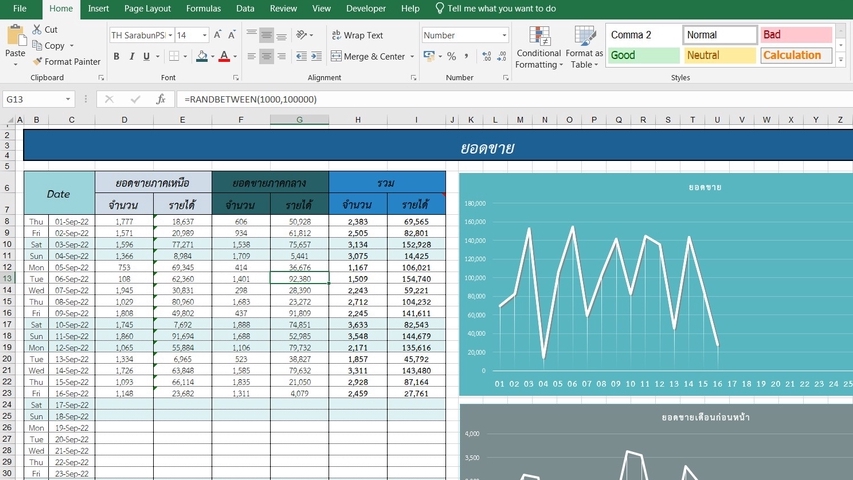Select cell containing 154,740
The height and width of the screenshot is (480, 853).
(416, 279)
